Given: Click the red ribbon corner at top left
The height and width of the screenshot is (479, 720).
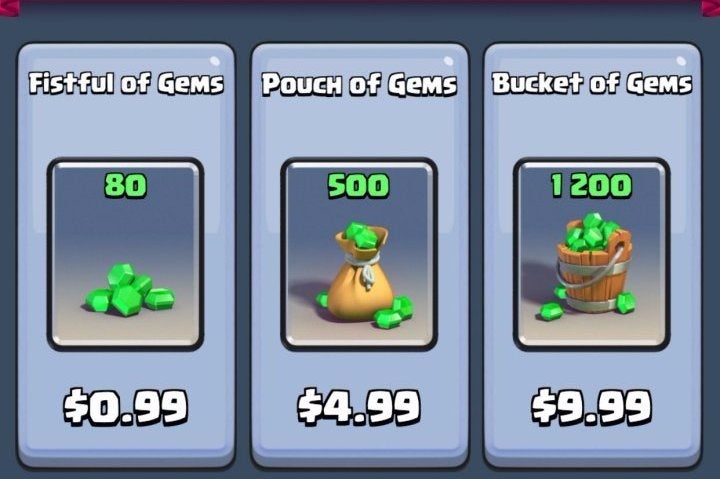Looking at the screenshot, I should point(9,7).
